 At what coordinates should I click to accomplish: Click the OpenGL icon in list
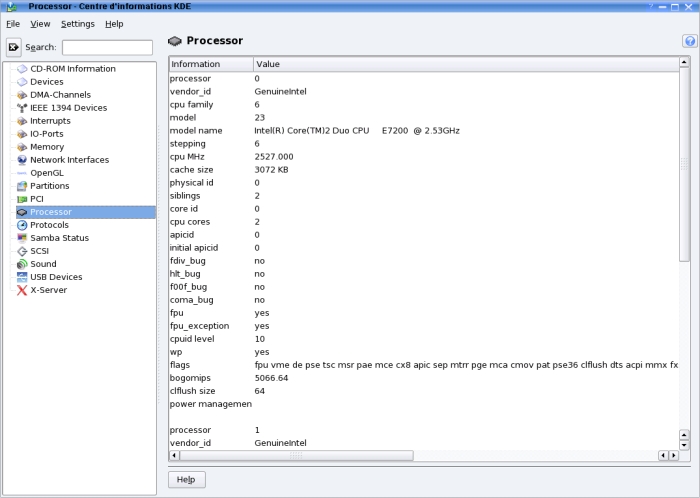[x=22, y=173]
